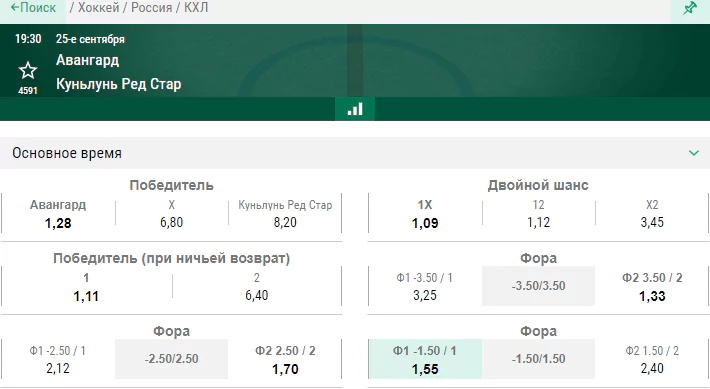This screenshot has height=389, width=710.
Task: Open the -2.50/2.50 handicap selector
Action: click(172, 359)
